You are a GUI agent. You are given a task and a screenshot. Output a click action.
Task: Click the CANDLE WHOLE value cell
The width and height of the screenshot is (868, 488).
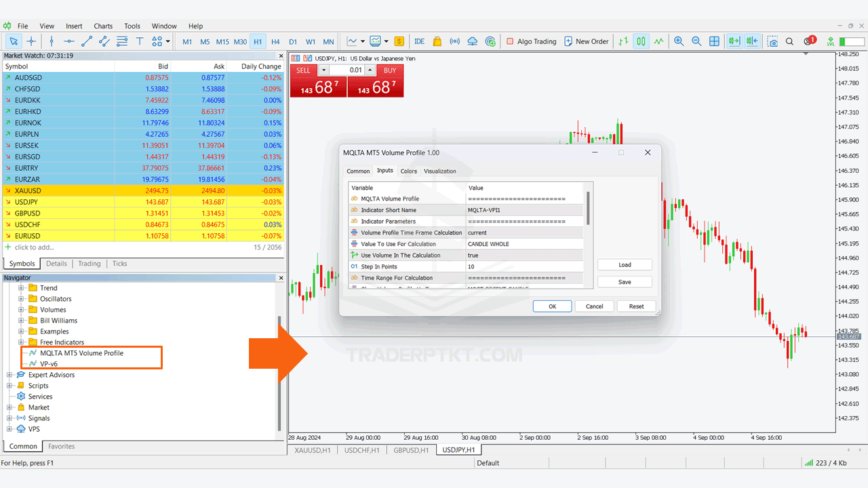pyautogui.click(x=524, y=244)
